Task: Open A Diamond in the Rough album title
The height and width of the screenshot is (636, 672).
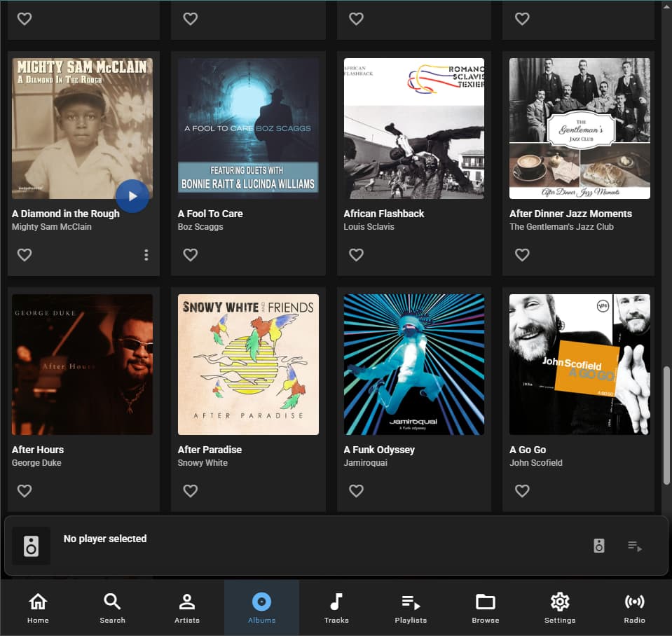Action: [66, 214]
